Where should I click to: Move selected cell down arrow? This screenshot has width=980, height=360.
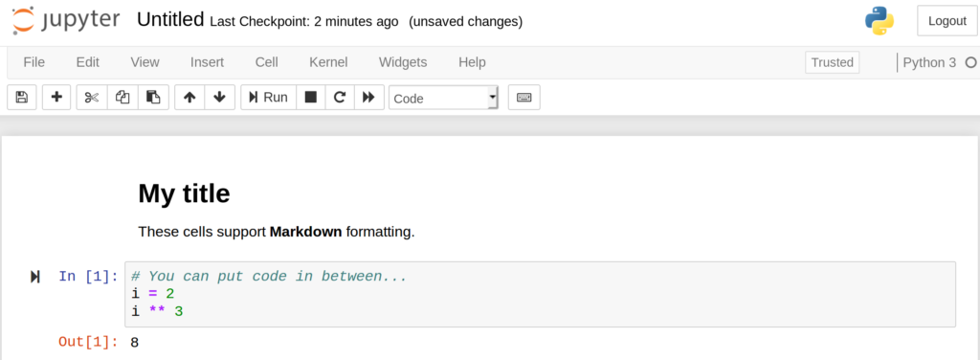click(219, 98)
